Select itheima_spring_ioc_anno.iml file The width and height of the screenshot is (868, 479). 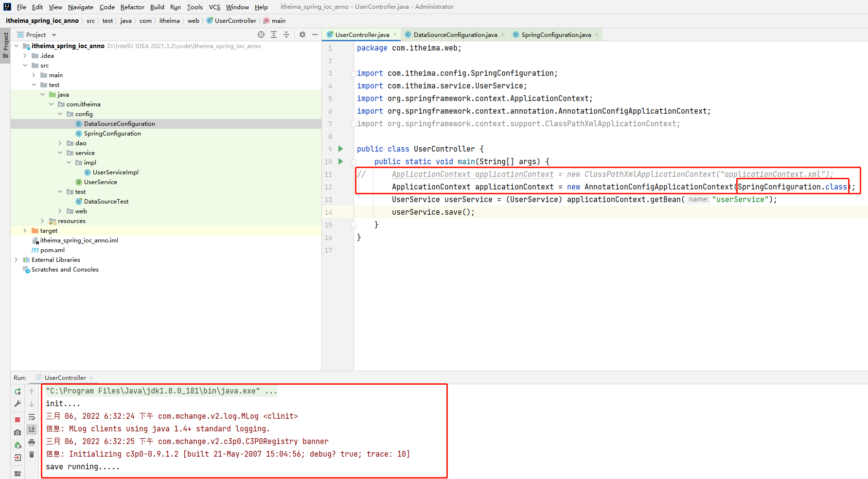coord(79,240)
